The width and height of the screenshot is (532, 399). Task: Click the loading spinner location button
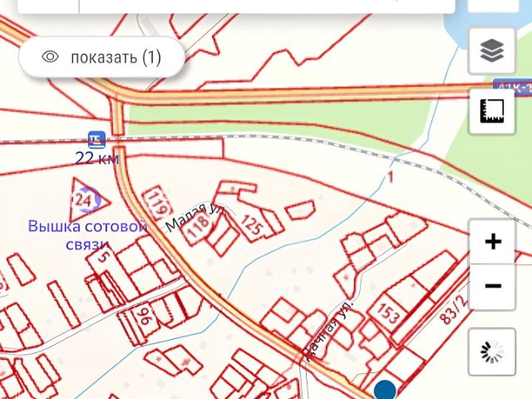click(491, 352)
